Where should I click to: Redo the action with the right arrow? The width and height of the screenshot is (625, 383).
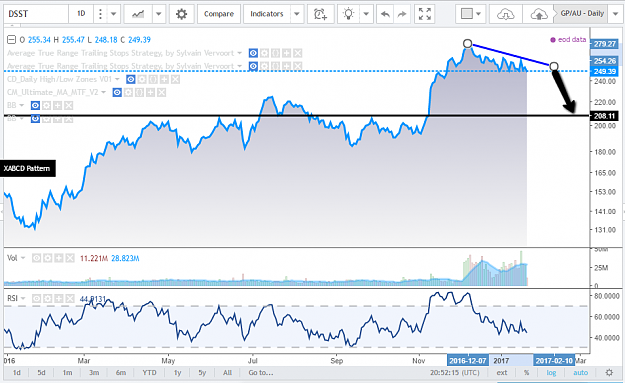[402, 14]
